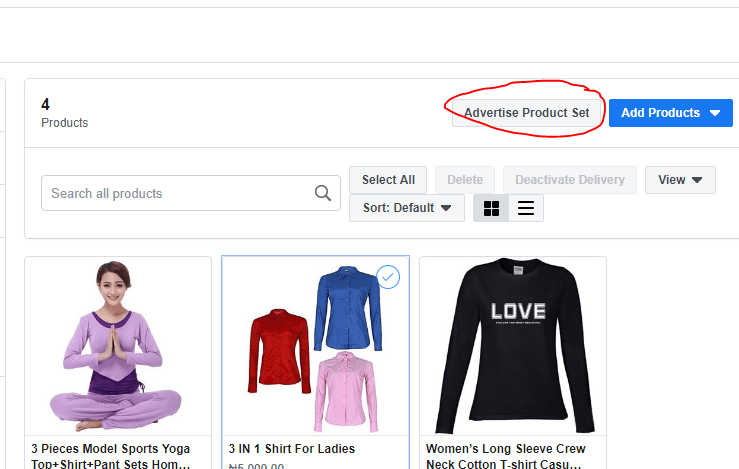Open the 3 IN 1 Shirt thumbnail
This screenshot has height=469, width=739.
coord(315,346)
